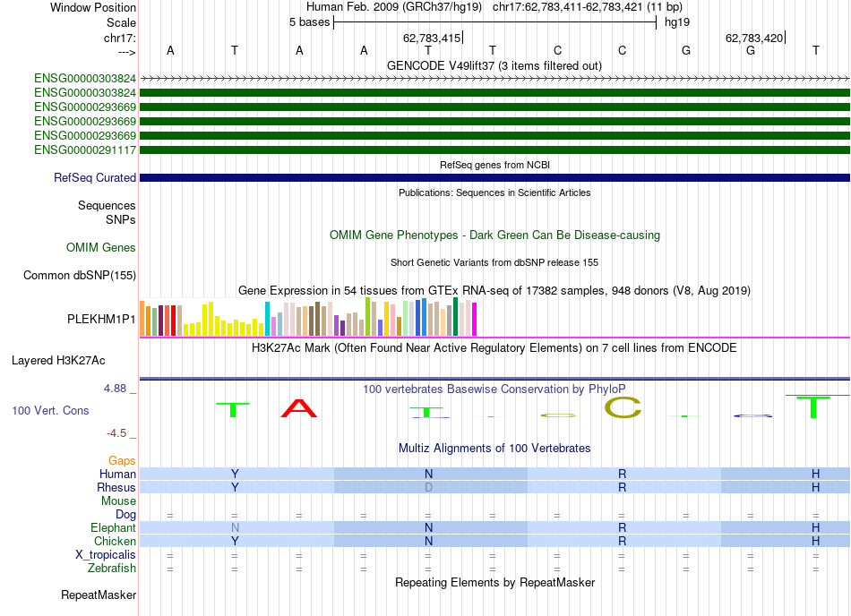Click the grey D codon in the Rhesus row

point(429,487)
